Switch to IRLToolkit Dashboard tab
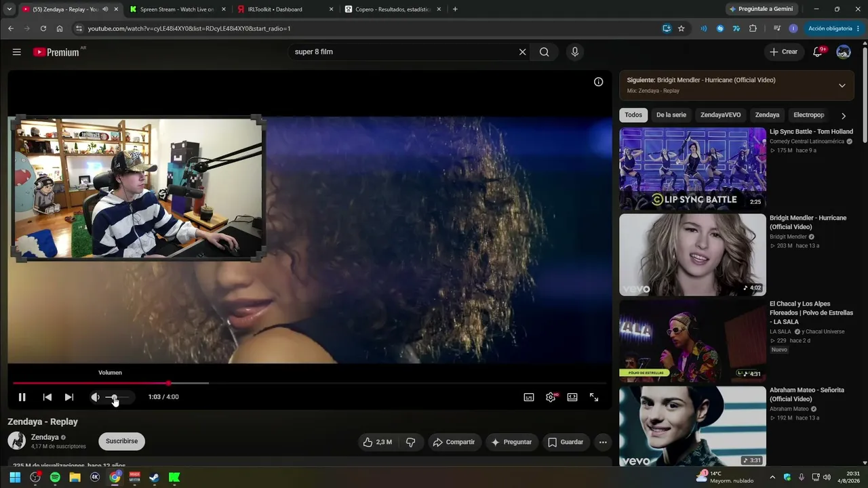868x488 pixels. click(x=285, y=9)
